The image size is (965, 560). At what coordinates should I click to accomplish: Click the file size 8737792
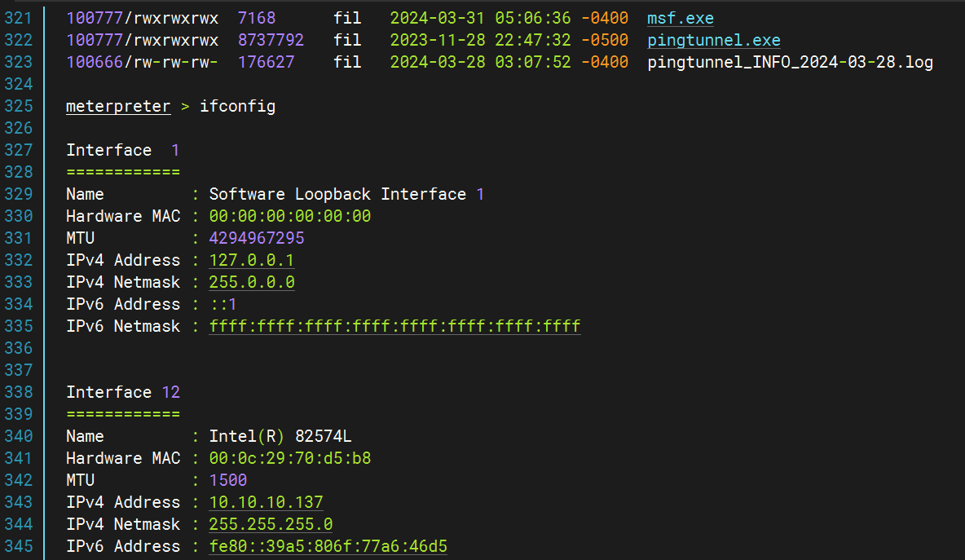(271, 40)
